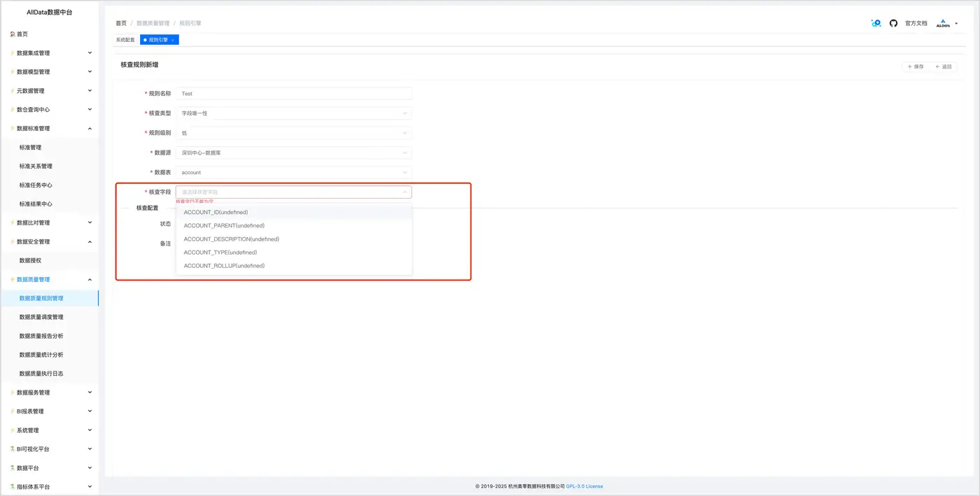Open the 规则级别 dropdown
Image resolution: width=980 pixels, height=496 pixels.
pos(294,133)
